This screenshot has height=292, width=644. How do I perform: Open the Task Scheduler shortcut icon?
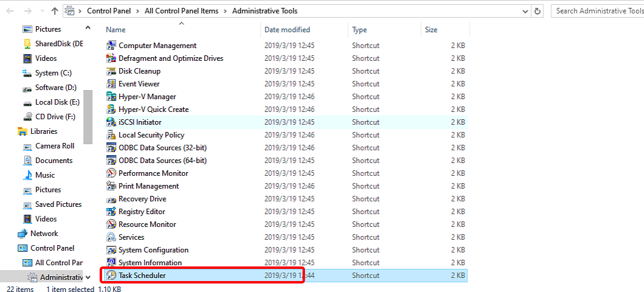111,276
